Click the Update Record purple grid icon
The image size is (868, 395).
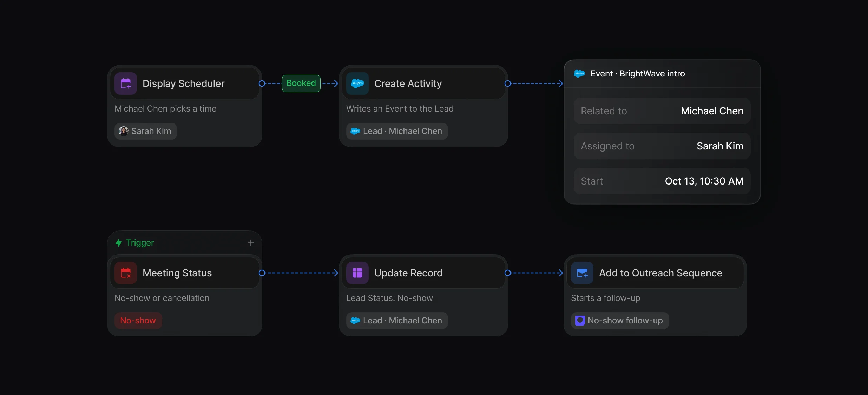357,273
